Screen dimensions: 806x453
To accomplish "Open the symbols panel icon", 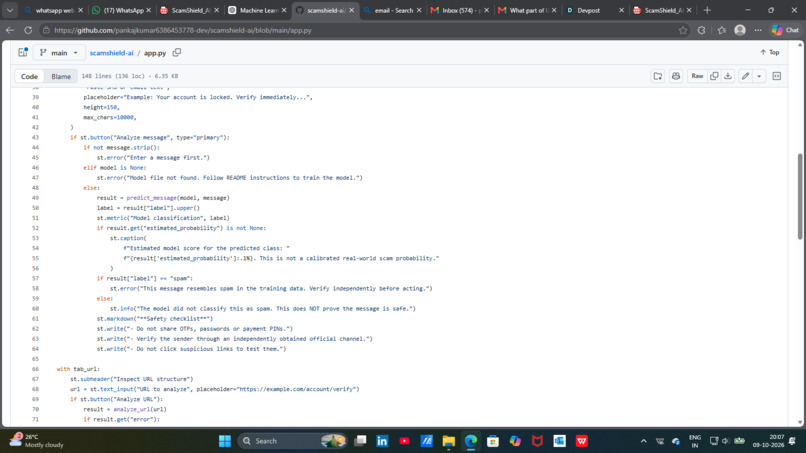I will (x=777, y=76).
